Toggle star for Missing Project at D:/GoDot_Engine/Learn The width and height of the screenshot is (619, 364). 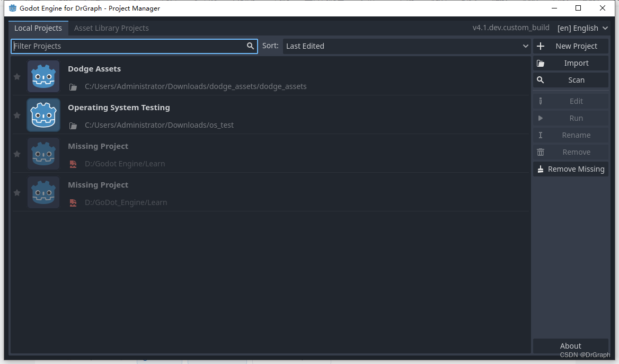click(17, 193)
